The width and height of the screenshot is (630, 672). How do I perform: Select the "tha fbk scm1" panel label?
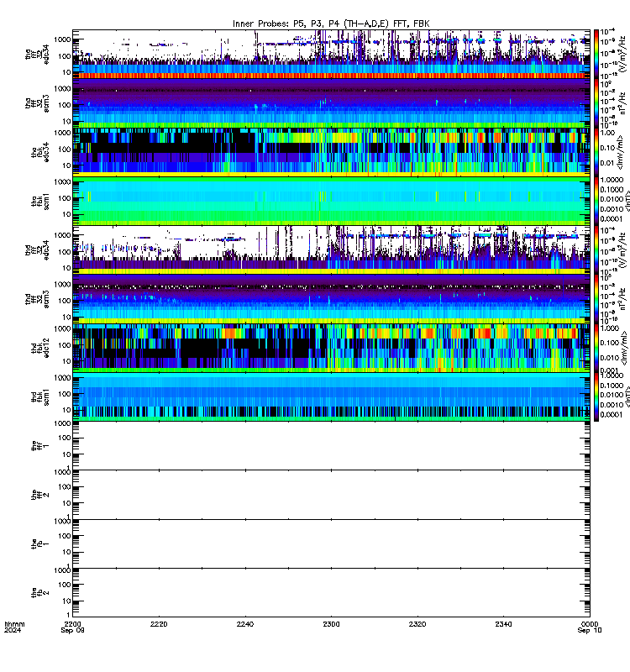click(40, 201)
